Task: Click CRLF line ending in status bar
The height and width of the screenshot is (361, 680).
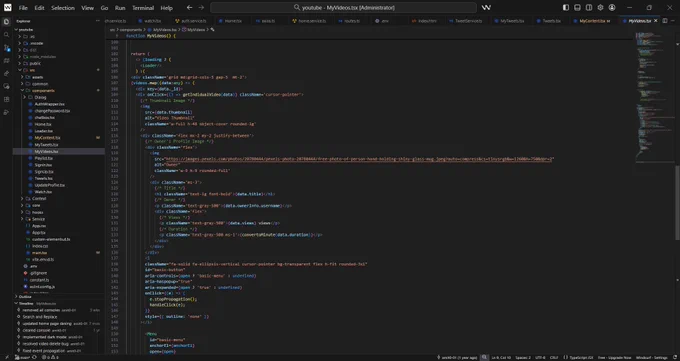Action: point(554,358)
